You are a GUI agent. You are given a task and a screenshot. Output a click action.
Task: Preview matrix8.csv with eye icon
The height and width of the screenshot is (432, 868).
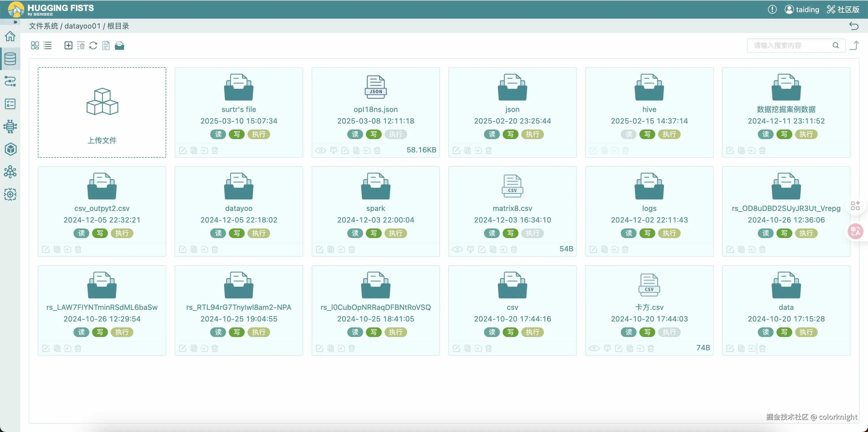(x=457, y=250)
